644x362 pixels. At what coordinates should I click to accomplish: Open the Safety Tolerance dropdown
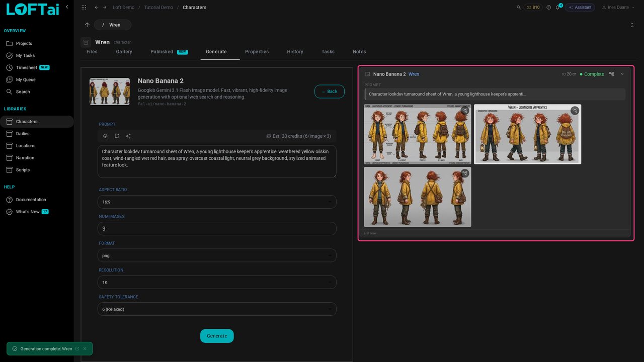click(x=217, y=309)
